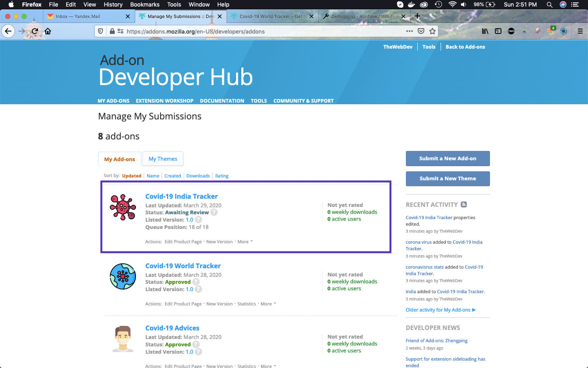Go back with the browser back arrow
Image resolution: width=588 pixels, height=368 pixels.
pyautogui.click(x=8, y=31)
